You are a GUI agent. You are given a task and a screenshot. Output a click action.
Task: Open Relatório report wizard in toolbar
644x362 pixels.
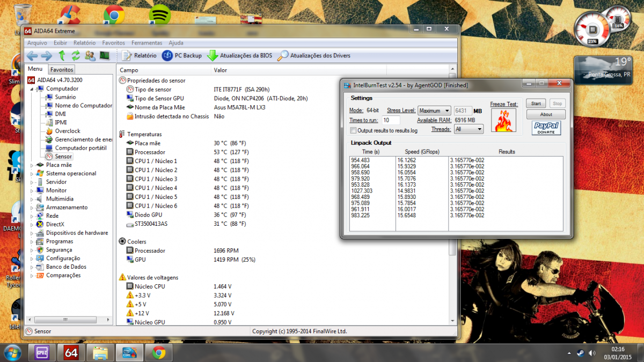pyautogui.click(x=139, y=55)
